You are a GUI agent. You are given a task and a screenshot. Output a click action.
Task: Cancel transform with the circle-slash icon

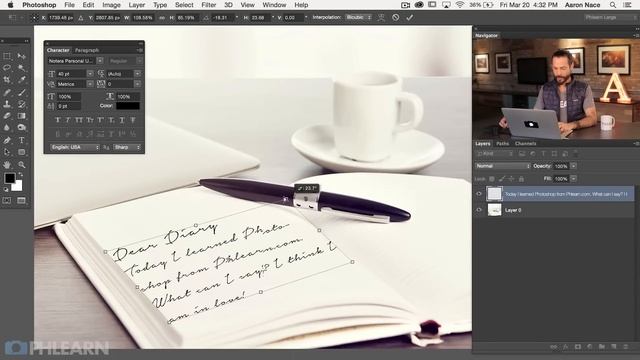(x=396, y=18)
